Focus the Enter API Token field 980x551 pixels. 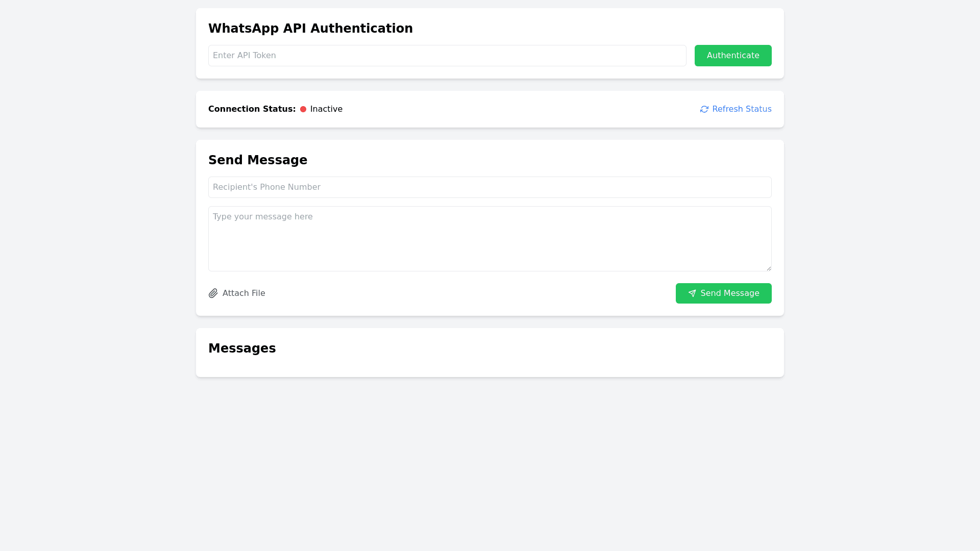447,56
